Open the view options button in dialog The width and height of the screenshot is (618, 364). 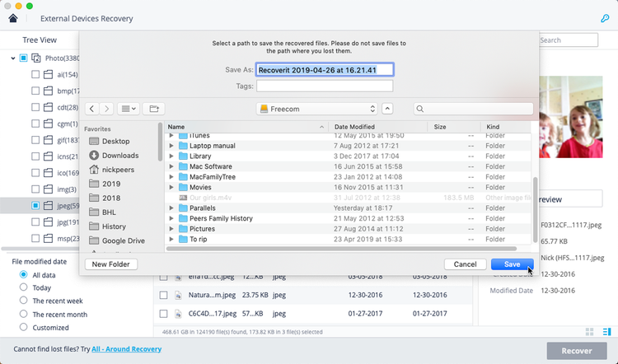(129, 109)
